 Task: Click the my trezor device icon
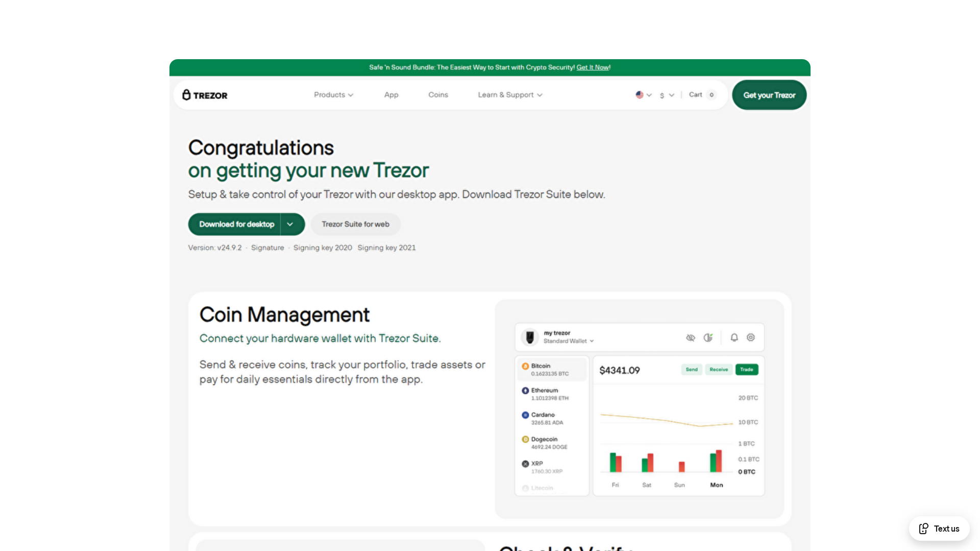point(530,337)
